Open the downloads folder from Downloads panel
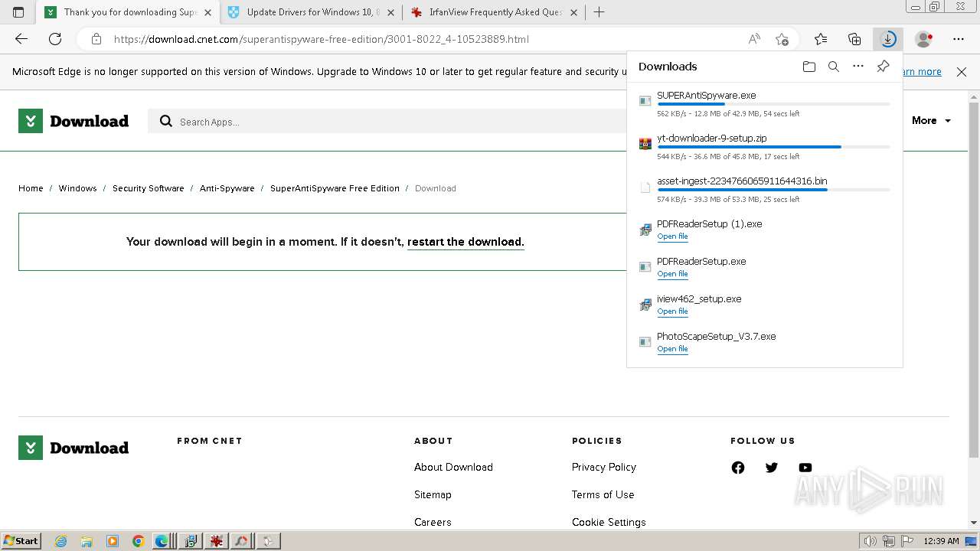 pyautogui.click(x=809, y=67)
